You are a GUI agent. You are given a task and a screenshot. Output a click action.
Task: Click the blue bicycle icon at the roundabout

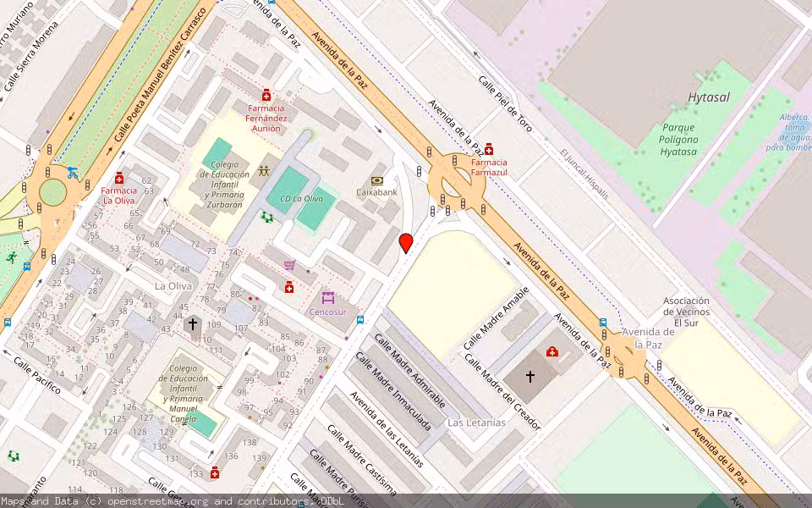tap(73, 173)
